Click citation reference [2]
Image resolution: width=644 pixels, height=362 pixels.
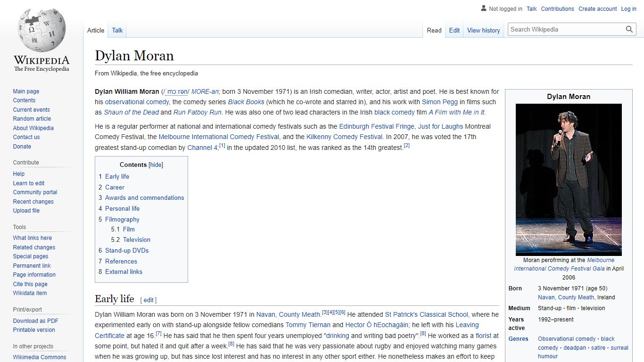[406, 146]
